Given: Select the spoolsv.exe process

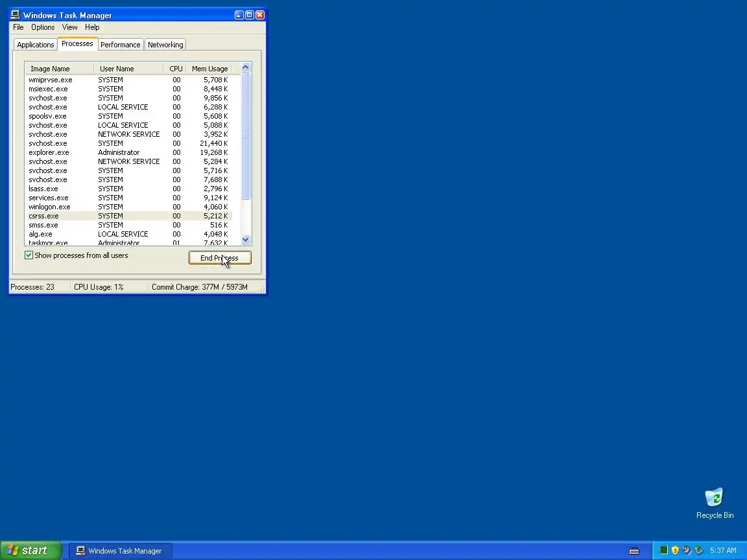Looking at the screenshot, I should [x=128, y=116].
